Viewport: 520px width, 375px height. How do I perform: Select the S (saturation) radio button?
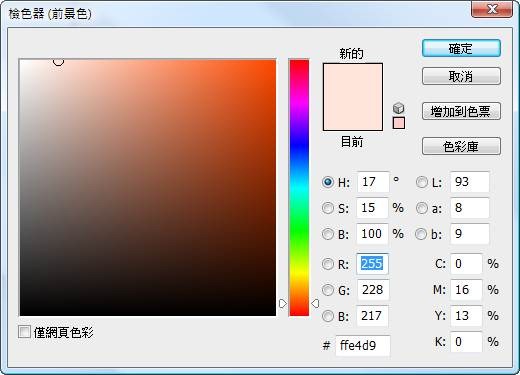pyautogui.click(x=328, y=208)
